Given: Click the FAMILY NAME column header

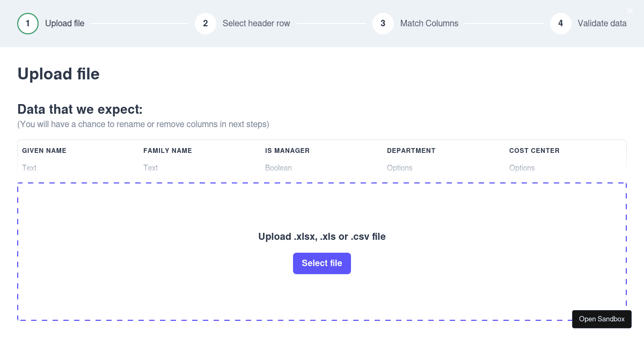Looking at the screenshot, I should [167, 151].
